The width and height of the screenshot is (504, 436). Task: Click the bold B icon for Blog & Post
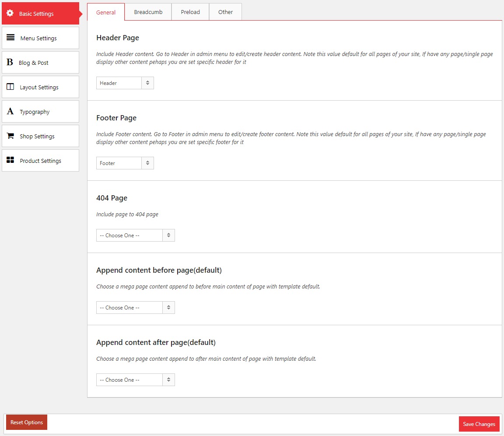(10, 62)
